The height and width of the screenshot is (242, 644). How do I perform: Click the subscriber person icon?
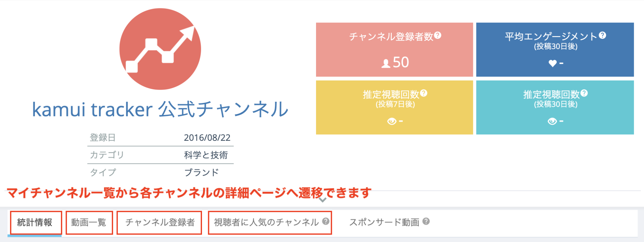coord(386,63)
